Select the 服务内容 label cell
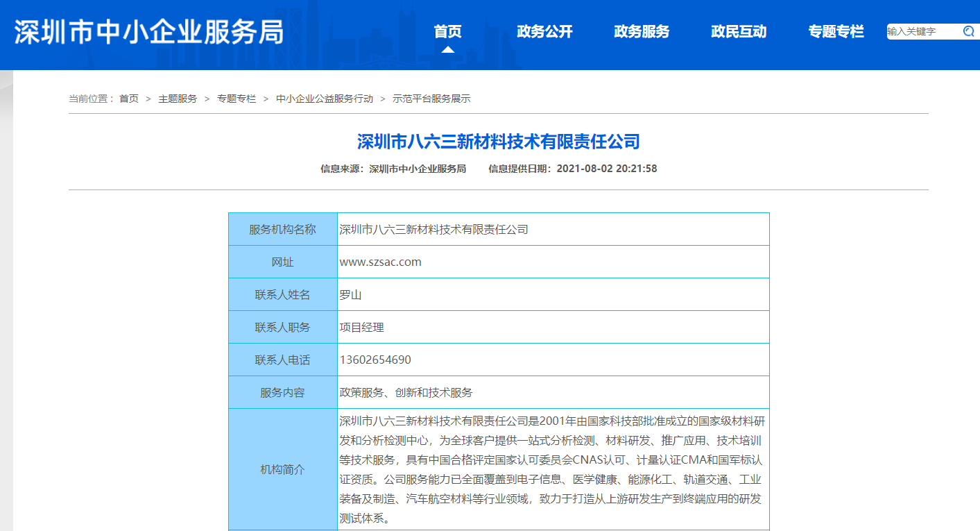Screen dimensions: 980x531 pos(283,392)
